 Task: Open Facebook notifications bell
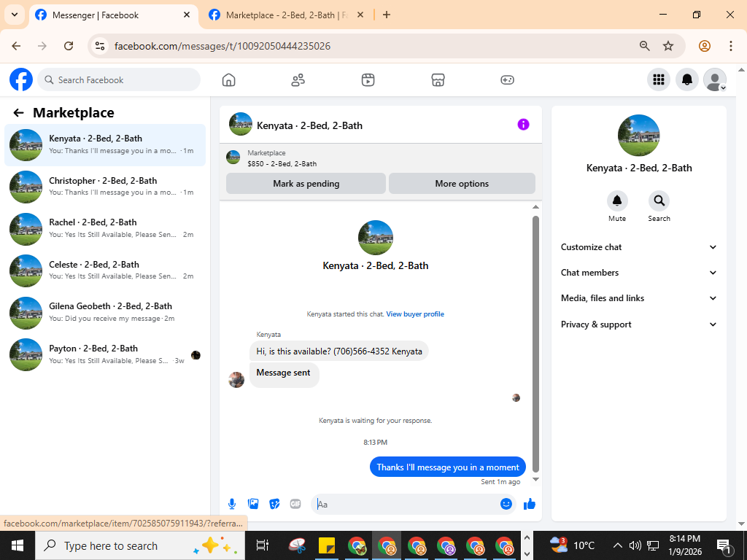tap(687, 79)
